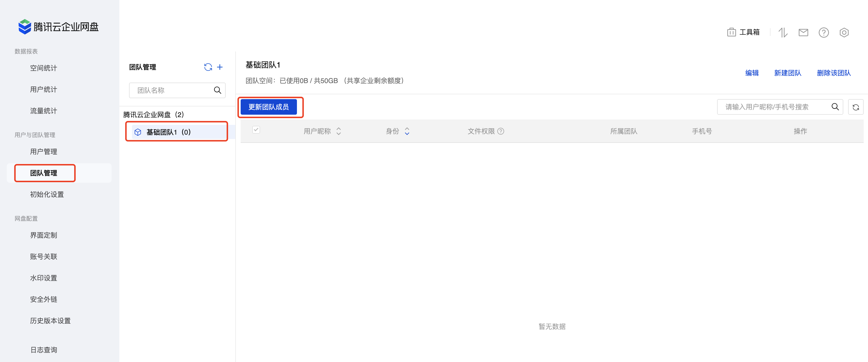Viewport: 868px width, 362px height.
Task: Click the help question mark icon
Action: coord(824,33)
